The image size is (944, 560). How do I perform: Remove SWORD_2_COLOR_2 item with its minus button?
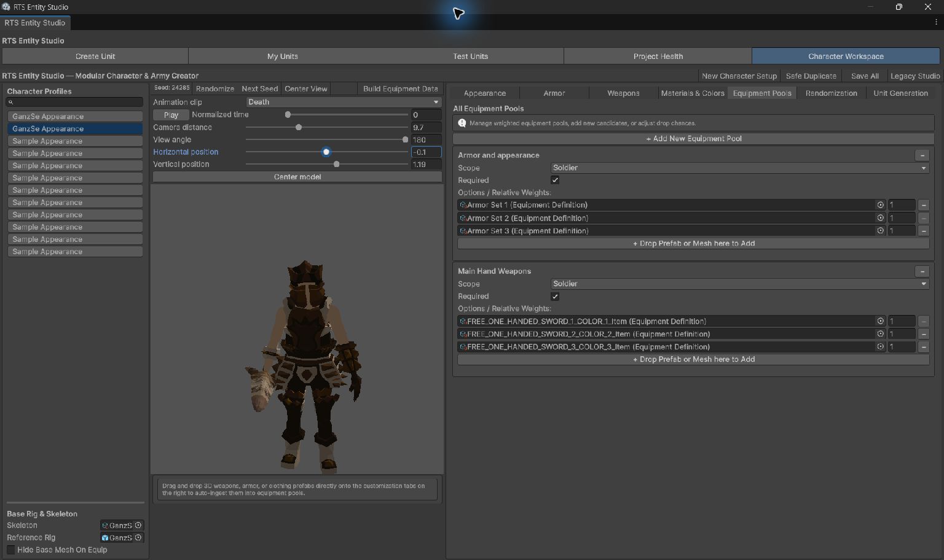923,334
